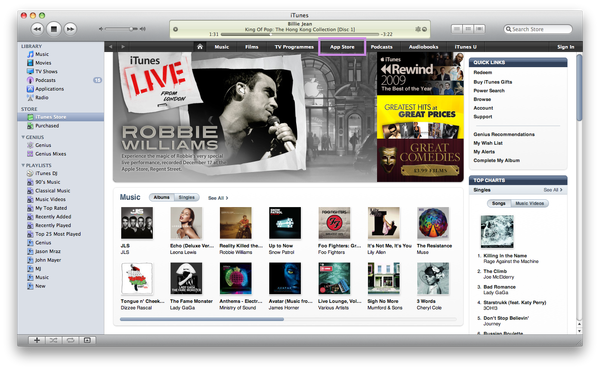600x370 pixels.
Task: Adjust the volume slider
Action: click(x=121, y=29)
